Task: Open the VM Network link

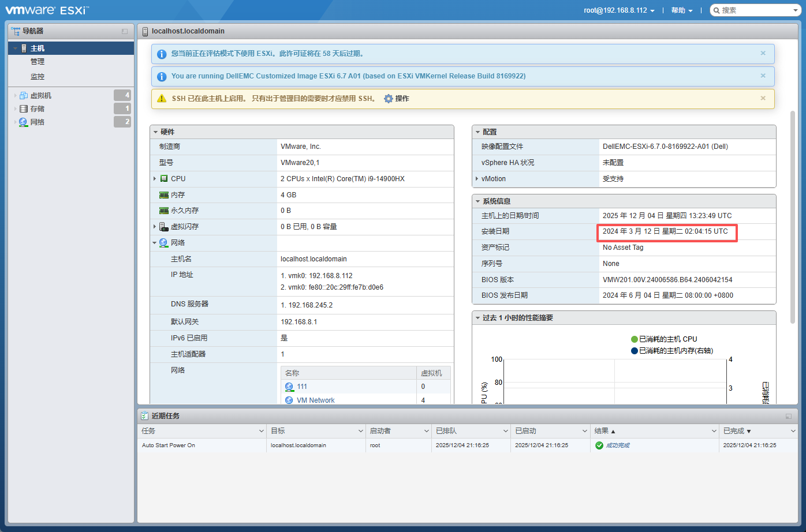Action: tap(316, 400)
